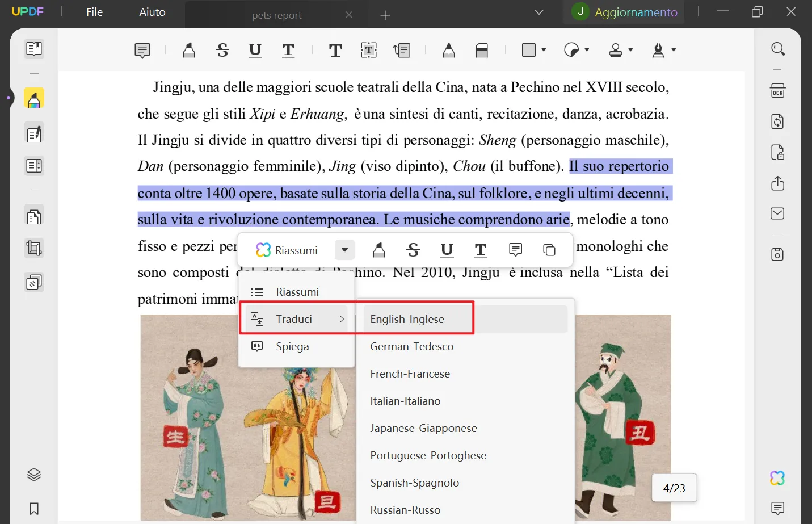This screenshot has width=812, height=524.
Task: Open the reader mode icon in left sidebar
Action: [x=34, y=49]
